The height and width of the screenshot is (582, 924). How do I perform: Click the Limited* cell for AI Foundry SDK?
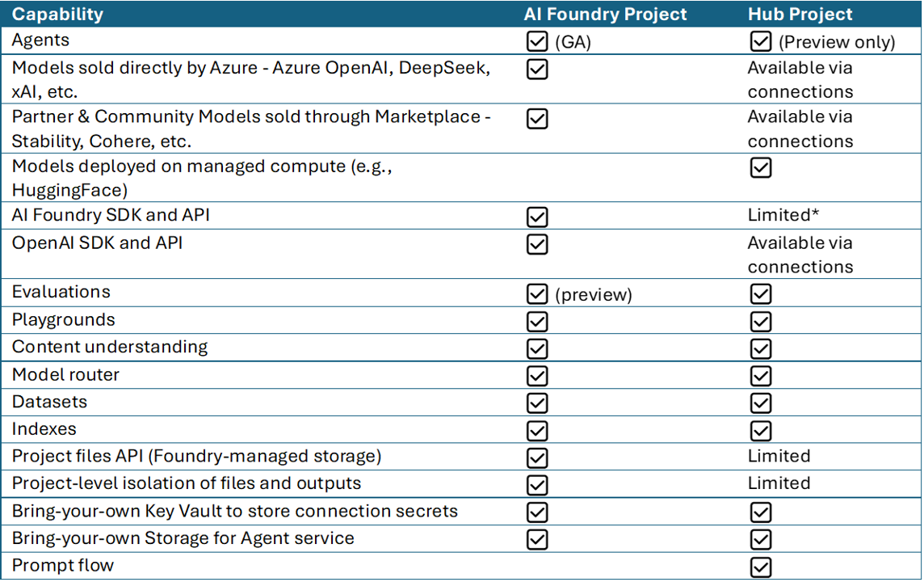tap(783, 215)
